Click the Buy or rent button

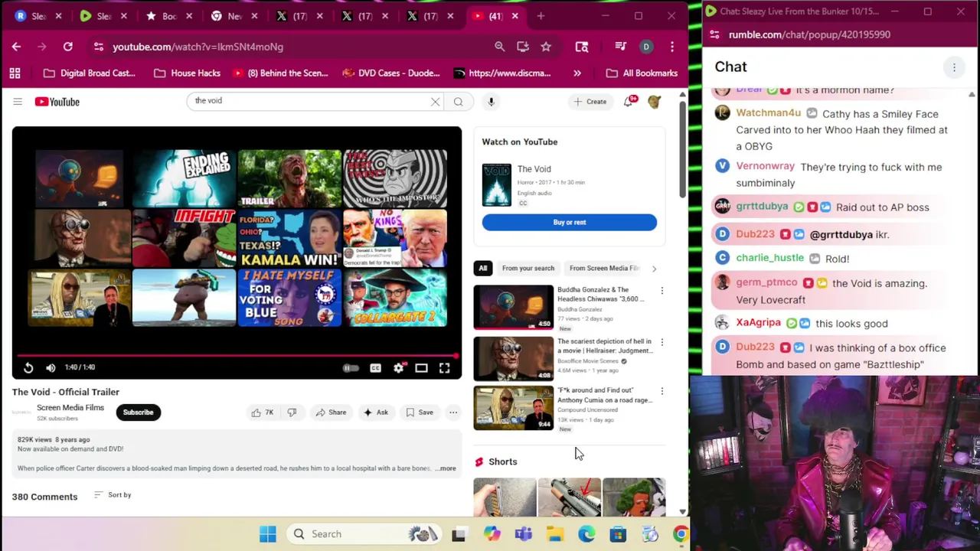570,222
